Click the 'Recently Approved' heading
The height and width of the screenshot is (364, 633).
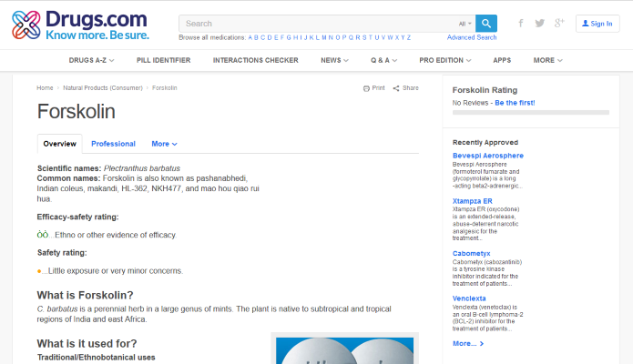point(485,143)
